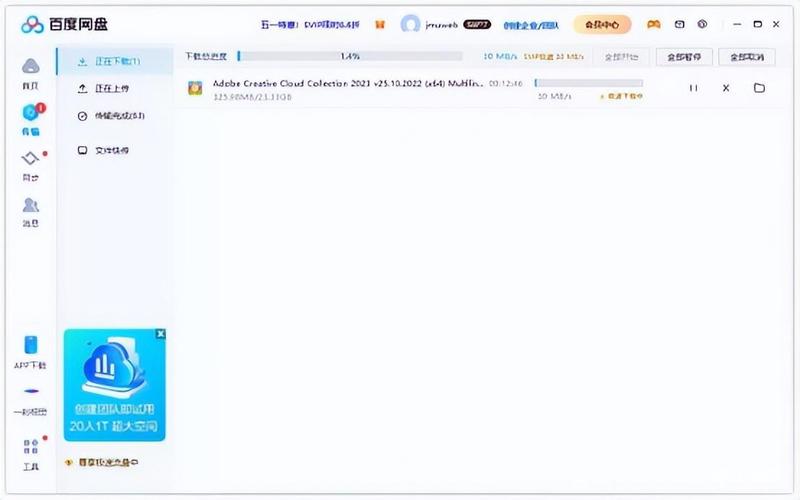Open the settings hexagon icon
This screenshot has width=800, height=500.
[x=703, y=24]
